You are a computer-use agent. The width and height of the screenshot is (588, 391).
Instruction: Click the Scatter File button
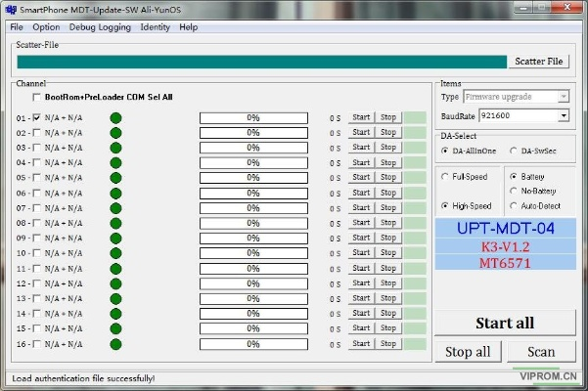coord(539,62)
